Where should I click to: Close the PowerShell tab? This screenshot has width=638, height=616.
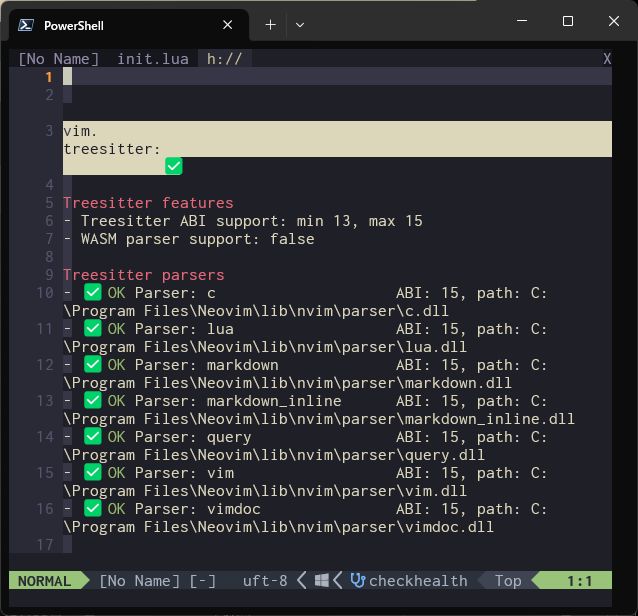point(228,25)
